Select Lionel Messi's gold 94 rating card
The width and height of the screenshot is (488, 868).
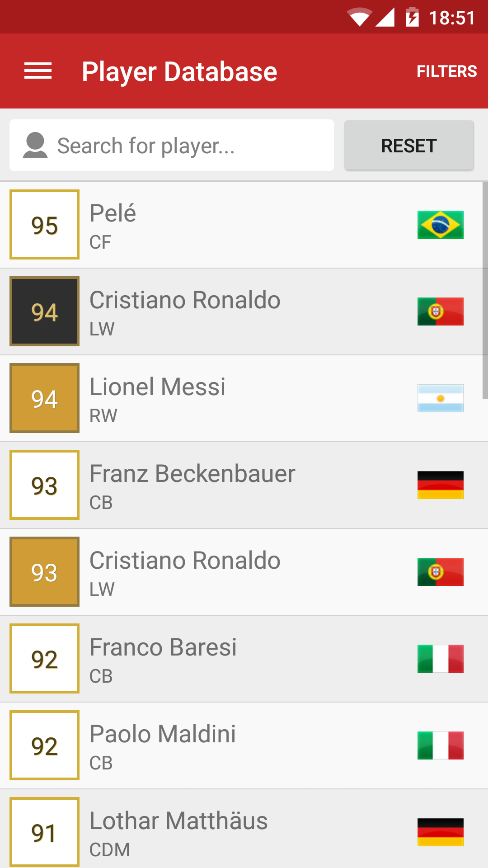44,398
